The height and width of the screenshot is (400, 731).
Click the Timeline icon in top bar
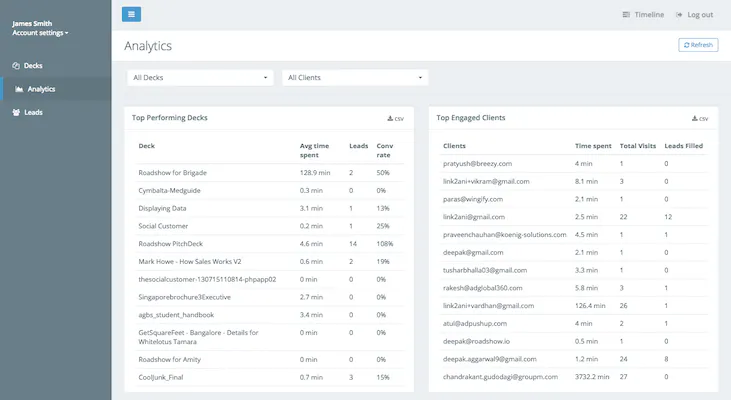(x=626, y=15)
